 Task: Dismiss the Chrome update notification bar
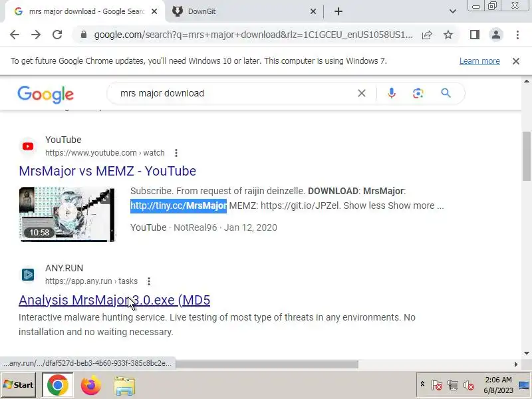click(x=516, y=61)
